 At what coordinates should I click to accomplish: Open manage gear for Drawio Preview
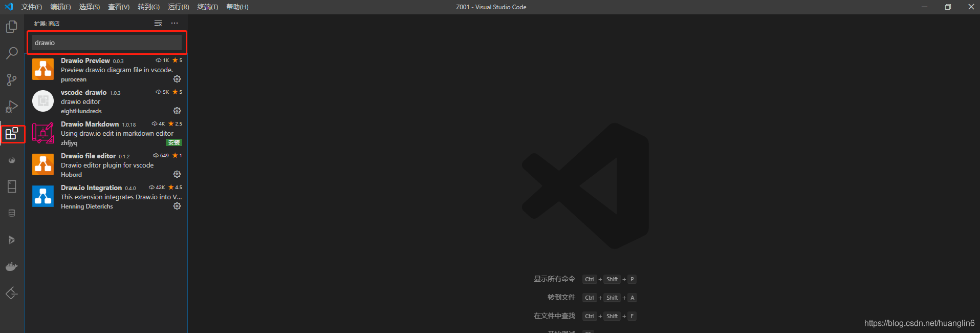(177, 79)
